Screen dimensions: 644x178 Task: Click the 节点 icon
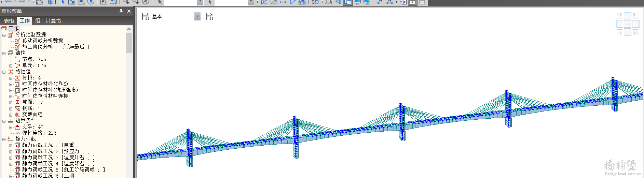(x=17, y=59)
